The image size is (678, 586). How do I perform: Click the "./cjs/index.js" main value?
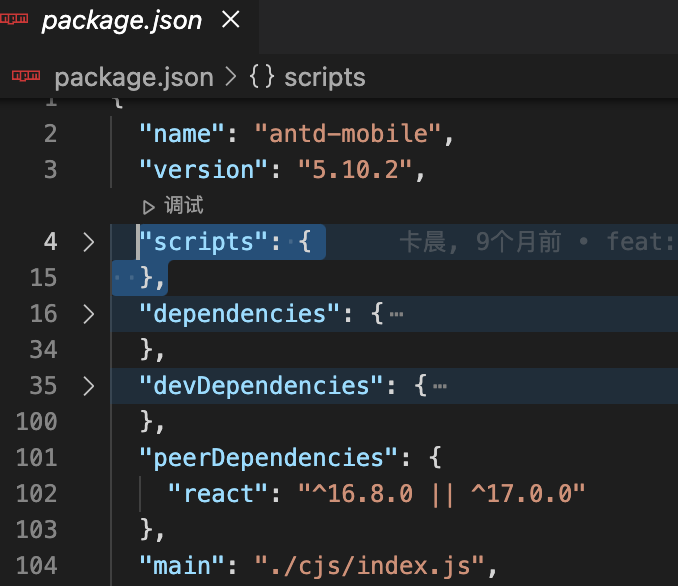(x=374, y=565)
